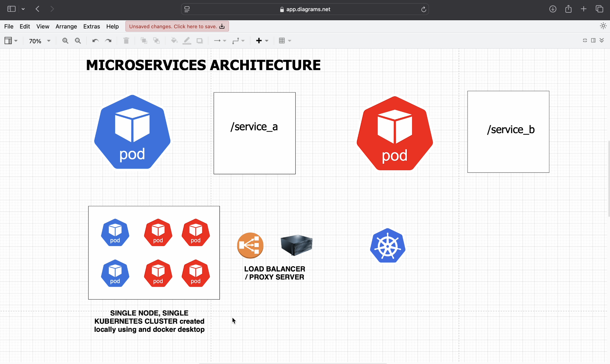Viewport: 610px width, 364px height.
Task: Select the black server rack image
Action: 297,245
